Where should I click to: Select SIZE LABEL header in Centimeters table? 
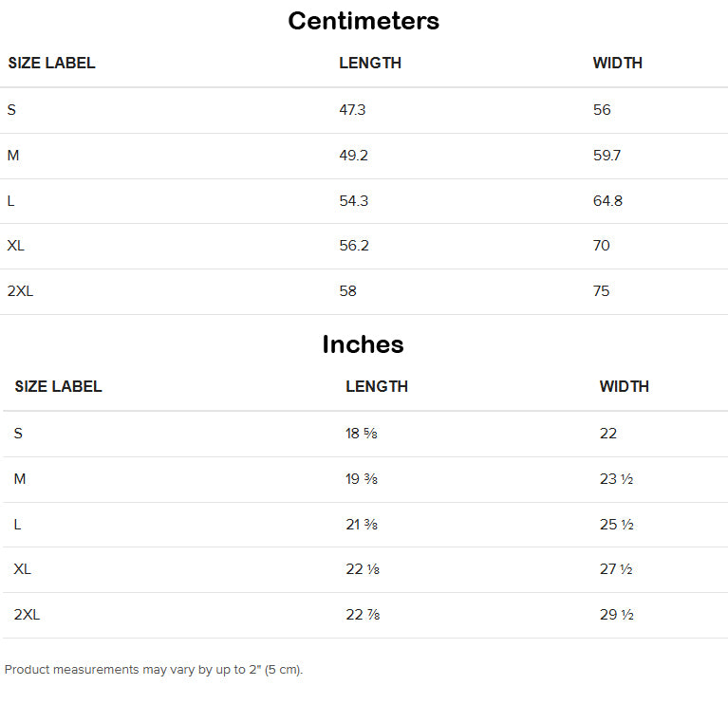52,64
